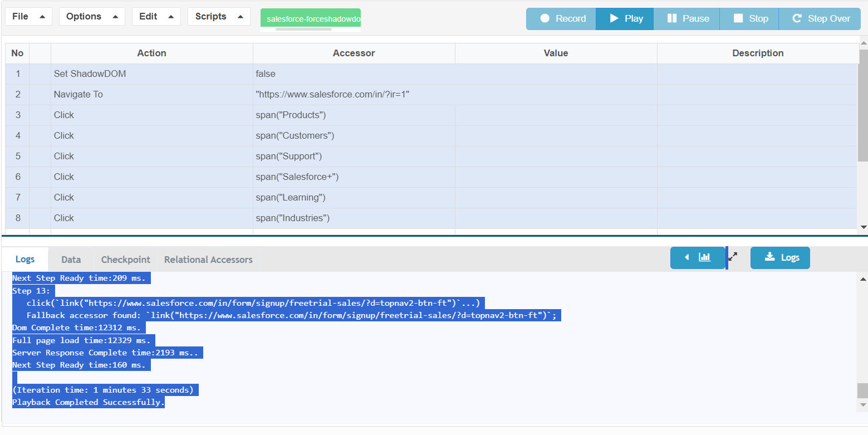Select the salesforce-forceshadowdo script tab

(311, 19)
